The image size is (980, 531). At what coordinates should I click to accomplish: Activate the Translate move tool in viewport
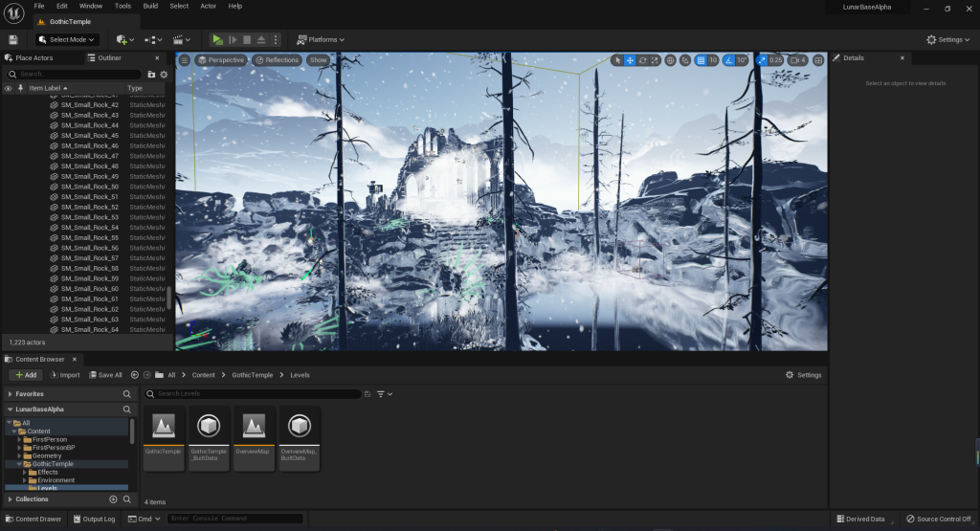[630, 60]
